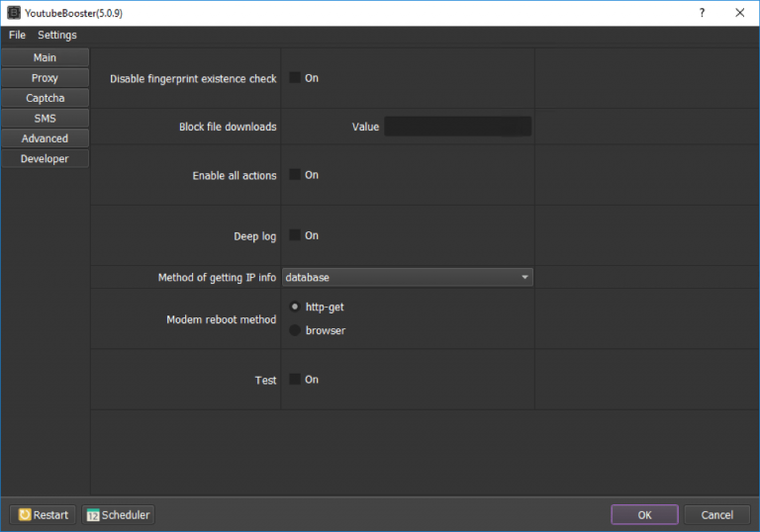760x532 pixels.
Task: Toggle the Test checkbox
Action: [295, 379]
